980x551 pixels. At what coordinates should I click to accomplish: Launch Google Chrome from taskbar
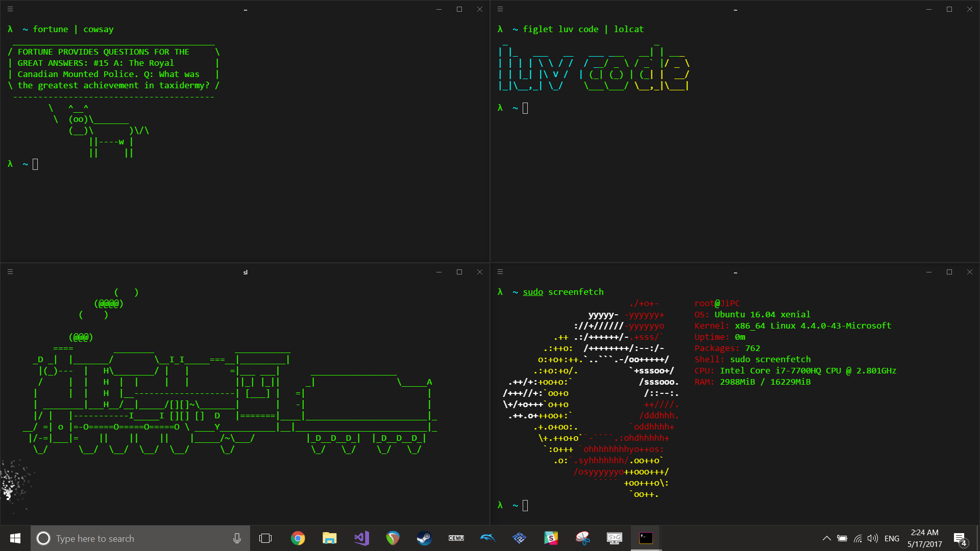pyautogui.click(x=298, y=538)
